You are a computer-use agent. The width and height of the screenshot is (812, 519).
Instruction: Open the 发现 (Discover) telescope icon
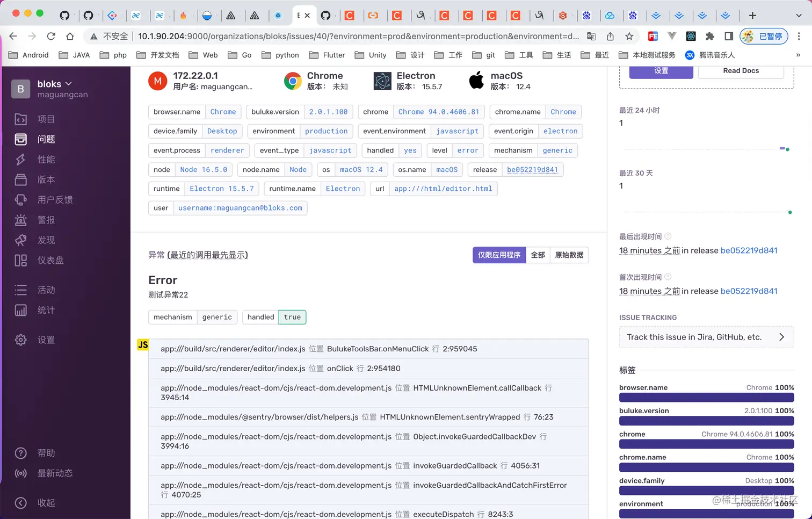coord(20,240)
